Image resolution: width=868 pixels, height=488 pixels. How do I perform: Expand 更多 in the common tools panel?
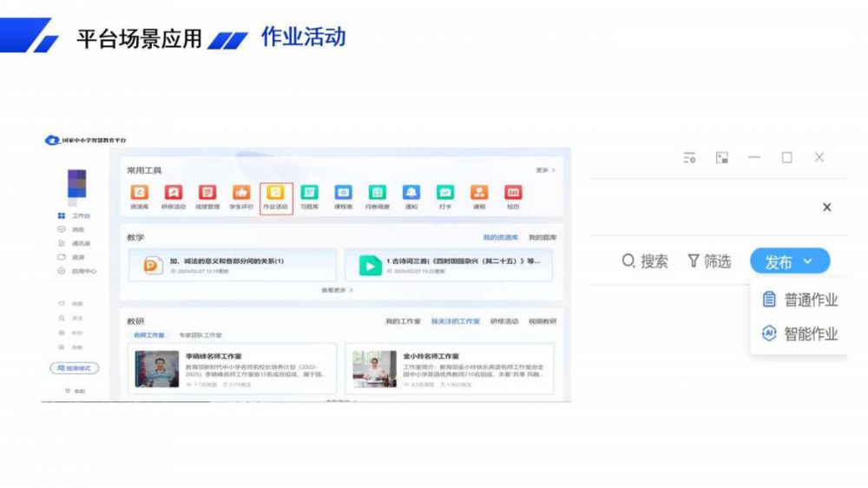[x=545, y=170]
